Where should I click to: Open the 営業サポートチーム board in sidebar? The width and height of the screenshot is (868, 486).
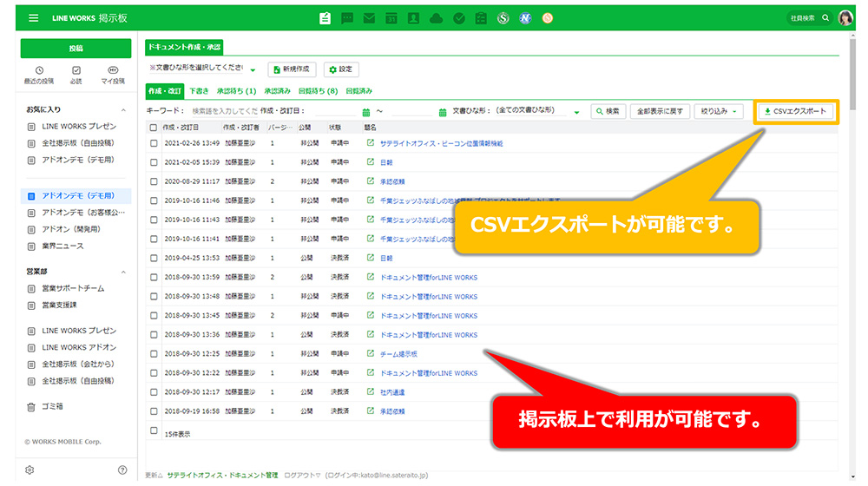(x=73, y=288)
